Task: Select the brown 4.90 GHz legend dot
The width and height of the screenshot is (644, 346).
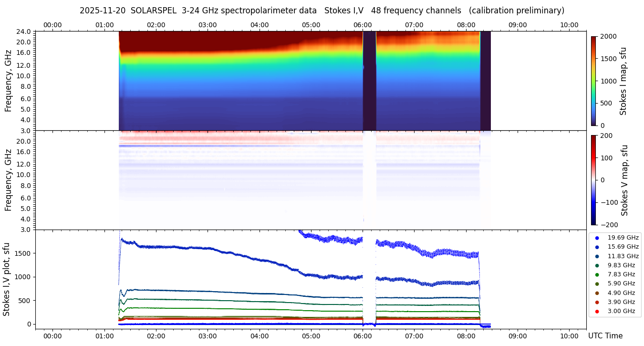Action: click(597, 293)
